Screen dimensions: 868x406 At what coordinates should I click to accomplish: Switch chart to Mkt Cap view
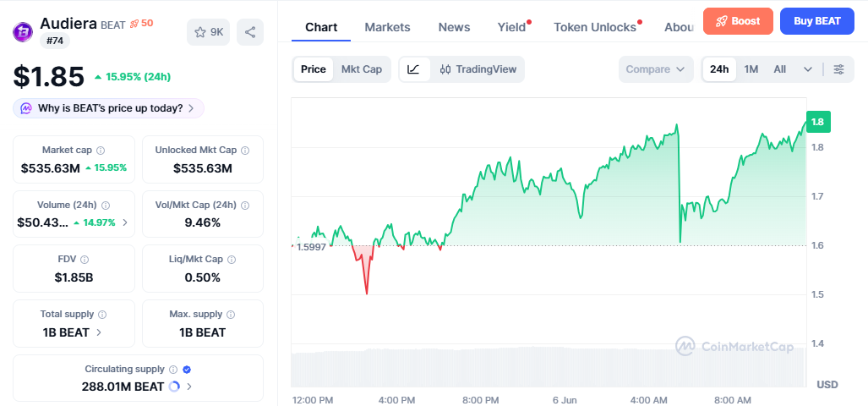(x=362, y=69)
